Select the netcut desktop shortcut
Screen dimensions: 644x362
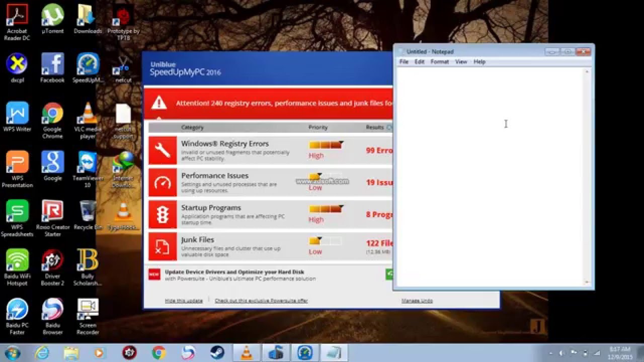(x=123, y=68)
